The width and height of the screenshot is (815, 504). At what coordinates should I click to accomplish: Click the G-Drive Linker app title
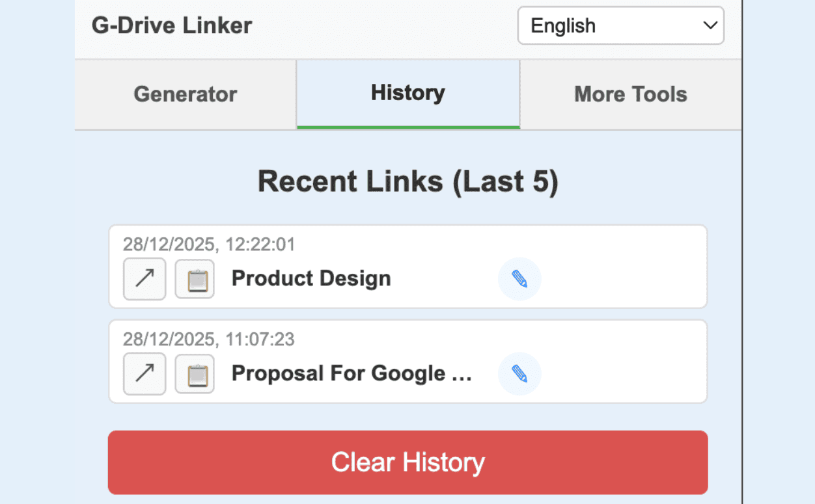click(172, 26)
